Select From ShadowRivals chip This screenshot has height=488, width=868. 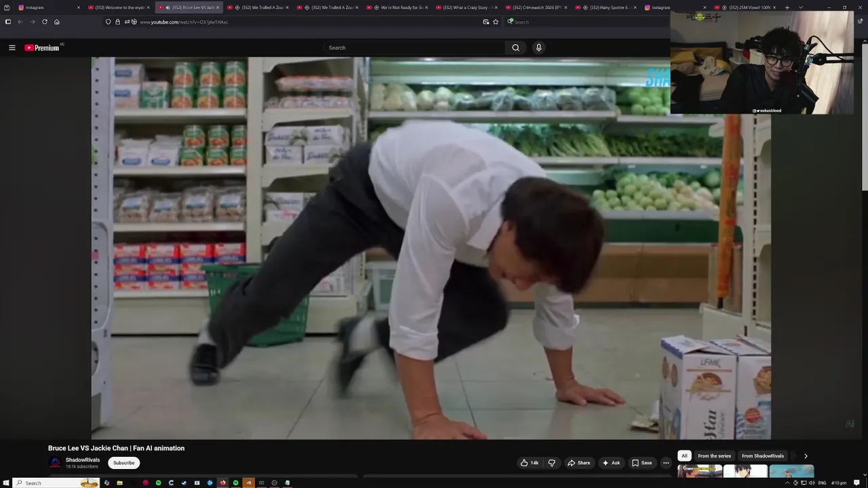(x=763, y=456)
